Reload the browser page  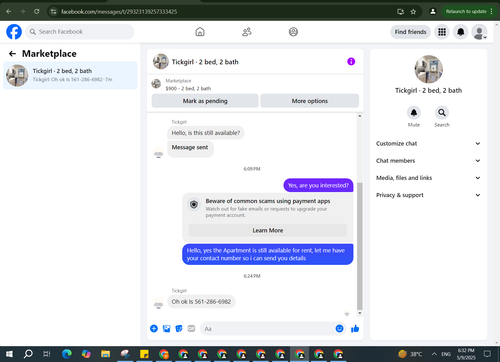coord(36,11)
